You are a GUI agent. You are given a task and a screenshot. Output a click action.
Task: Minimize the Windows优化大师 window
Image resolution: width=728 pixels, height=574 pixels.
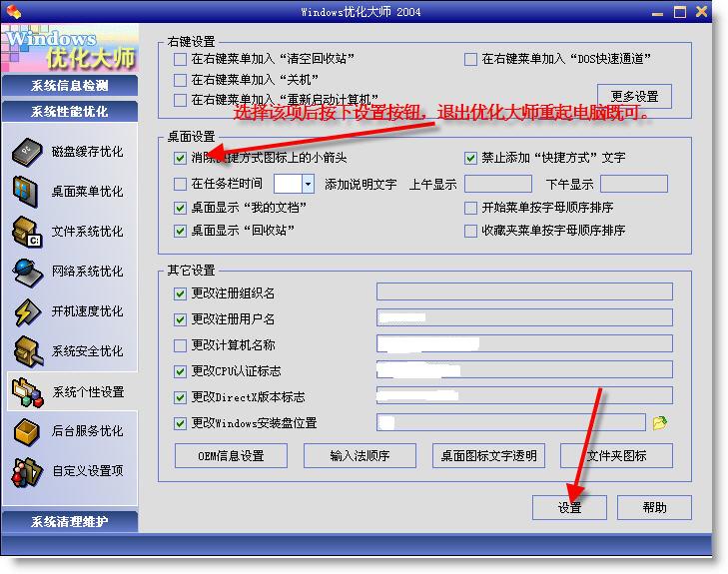click(x=657, y=13)
